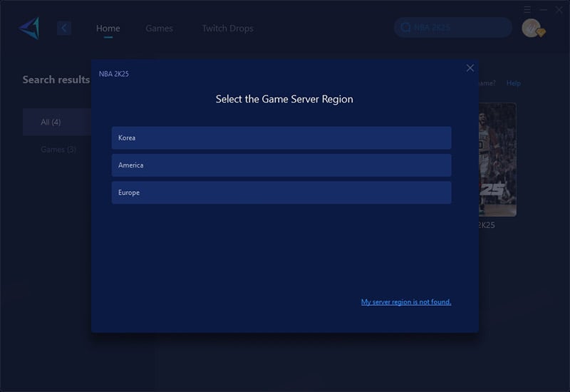This screenshot has height=392, width=570.
Task: Select the All (4) filter
Action: coord(57,122)
